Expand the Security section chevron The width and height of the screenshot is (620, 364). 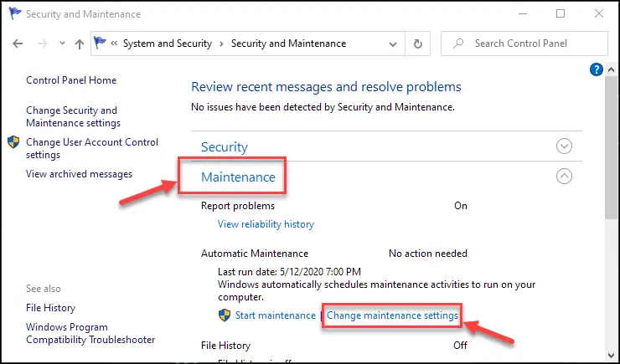click(x=564, y=146)
